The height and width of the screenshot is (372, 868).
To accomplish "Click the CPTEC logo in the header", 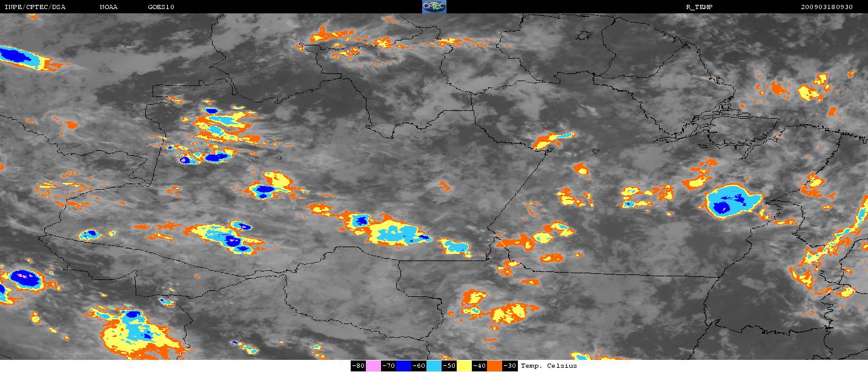I will click(434, 7).
